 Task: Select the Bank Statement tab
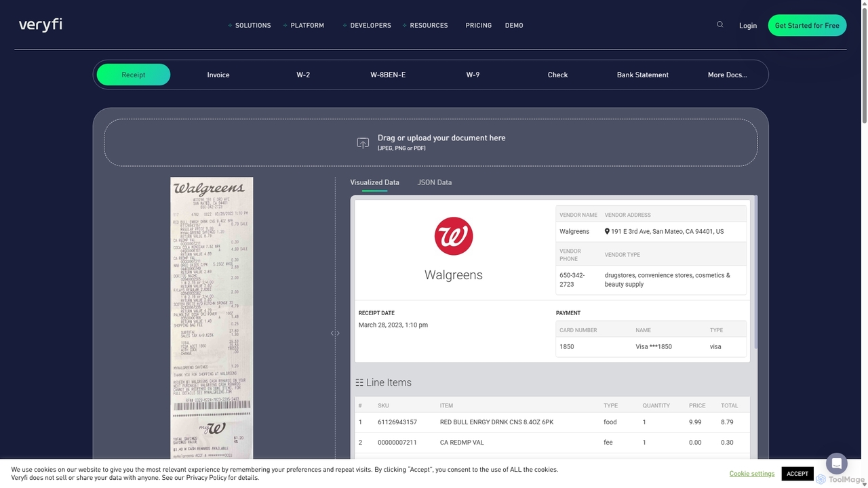[643, 75]
